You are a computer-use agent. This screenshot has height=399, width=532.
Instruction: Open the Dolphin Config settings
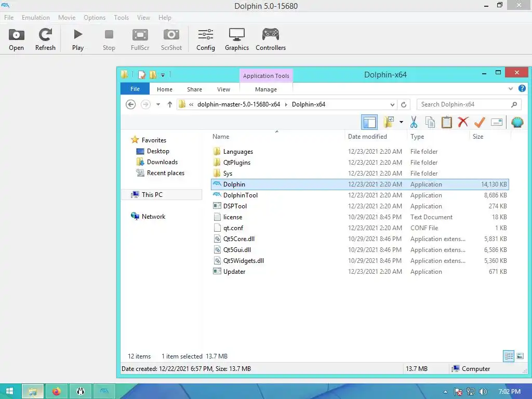coord(206,39)
